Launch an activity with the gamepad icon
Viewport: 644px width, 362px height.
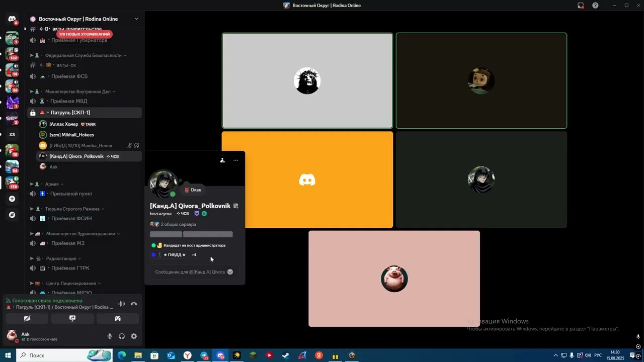[118, 318]
